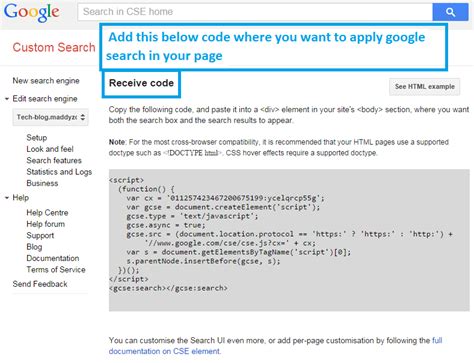474x363 pixels.
Task: Open Help Centre link
Action: [47, 213]
